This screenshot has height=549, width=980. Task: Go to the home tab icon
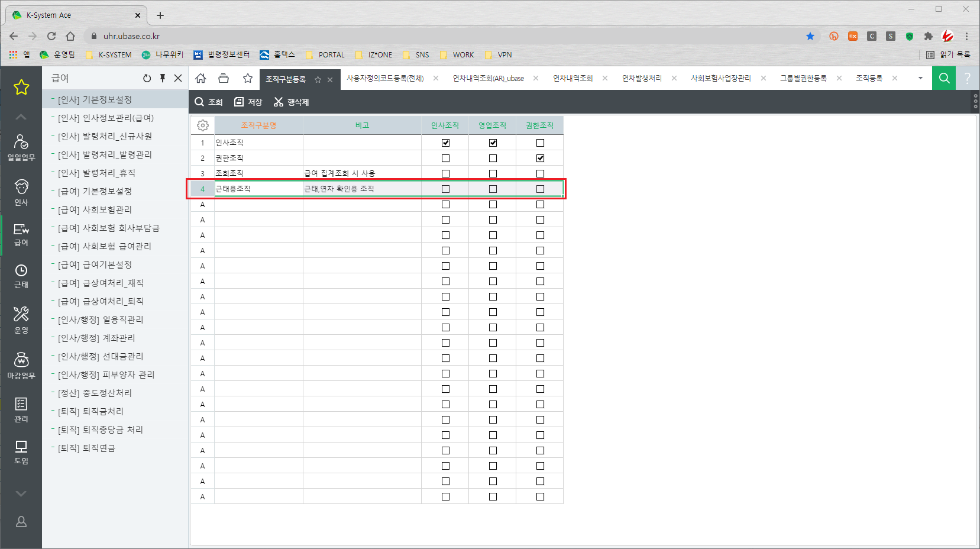tap(200, 78)
